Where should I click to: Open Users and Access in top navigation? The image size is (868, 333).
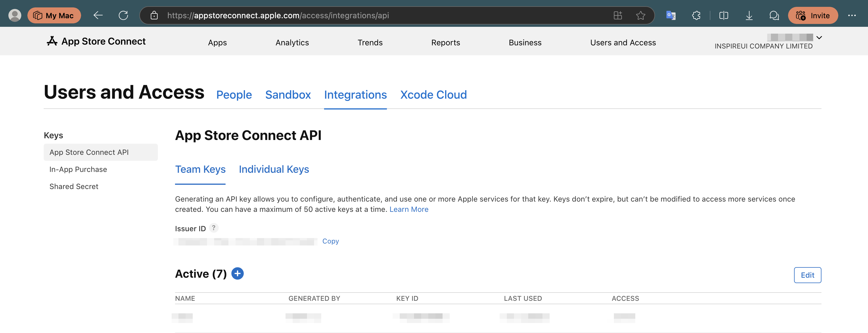tap(623, 43)
